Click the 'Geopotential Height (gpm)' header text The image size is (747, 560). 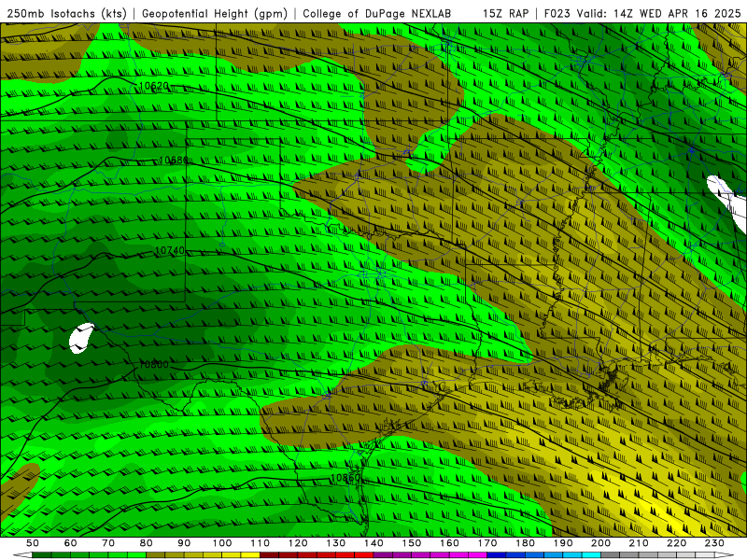click(x=215, y=13)
